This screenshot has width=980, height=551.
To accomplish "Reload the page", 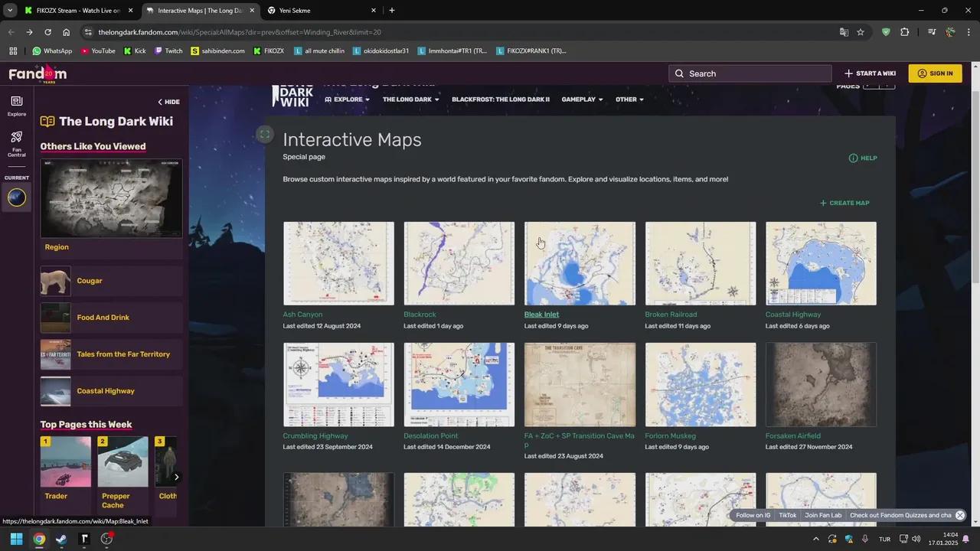I will (x=47, y=32).
